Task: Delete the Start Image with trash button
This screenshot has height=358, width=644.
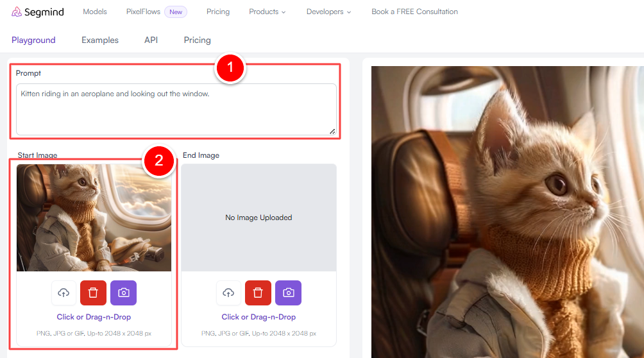Action: pos(93,293)
